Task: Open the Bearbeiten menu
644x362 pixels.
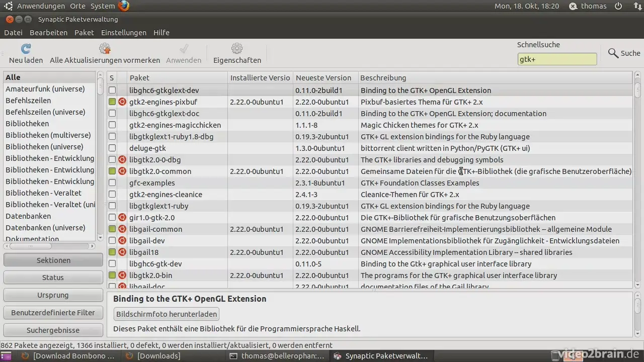Action: (x=48, y=33)
